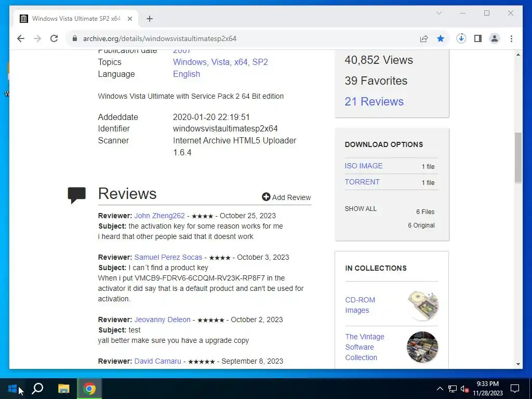Image resolution: width=532 pixels, height=399 pixels.
Task: Open the Chrome three-dot menu
Action: (511, 38)
